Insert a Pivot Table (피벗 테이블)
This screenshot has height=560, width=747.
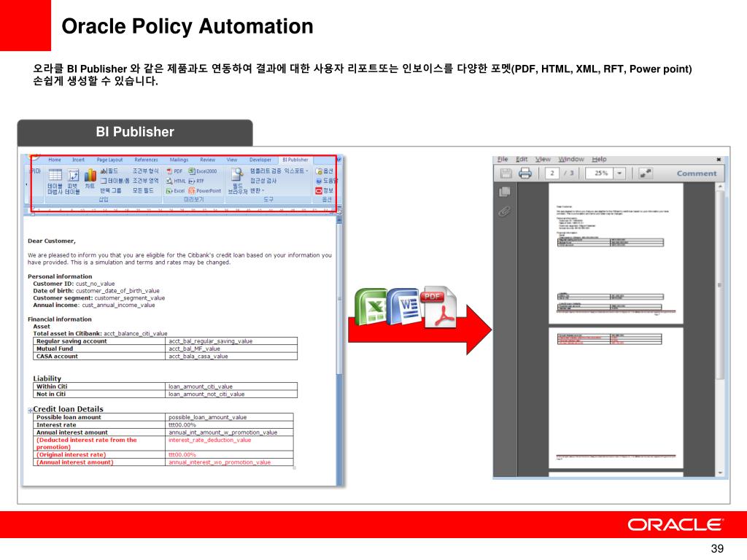pyautogui.click(x=73, y=181)
